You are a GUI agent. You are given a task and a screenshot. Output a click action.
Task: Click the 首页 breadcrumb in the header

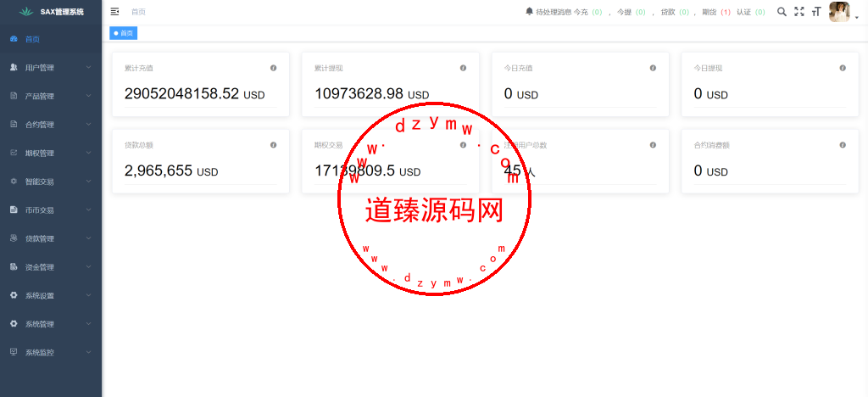point(138,12)
